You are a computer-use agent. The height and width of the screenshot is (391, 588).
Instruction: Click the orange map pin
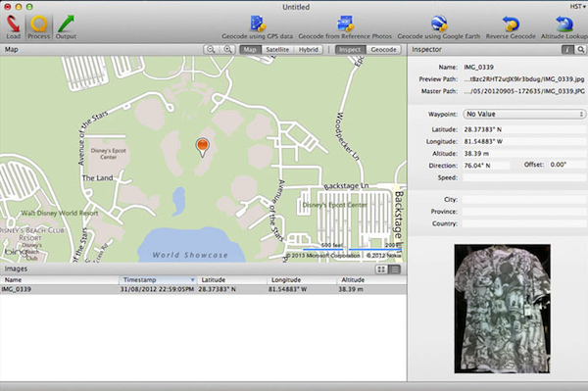203,147
